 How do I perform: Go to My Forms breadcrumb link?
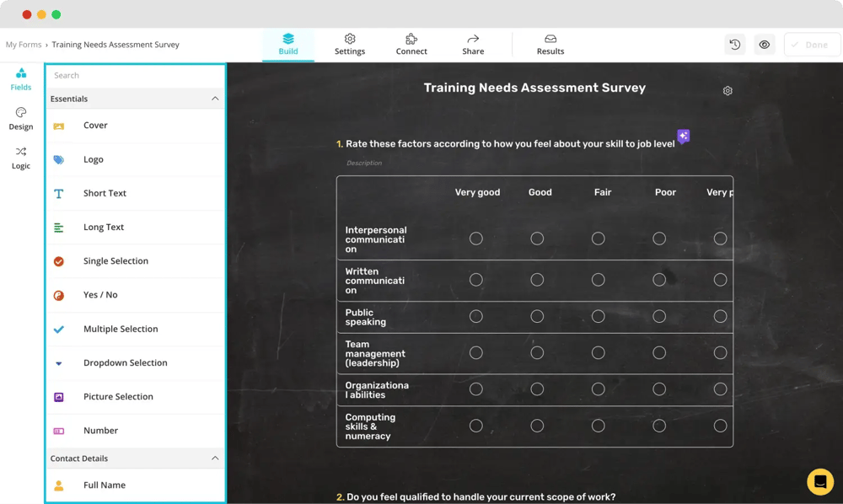pos(23,45)
